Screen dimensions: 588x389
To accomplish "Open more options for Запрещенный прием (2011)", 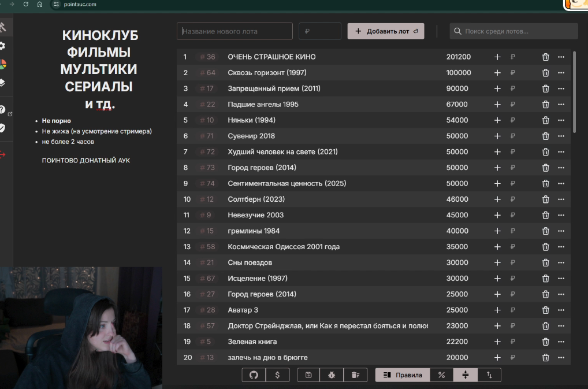I will coord(561,88).
